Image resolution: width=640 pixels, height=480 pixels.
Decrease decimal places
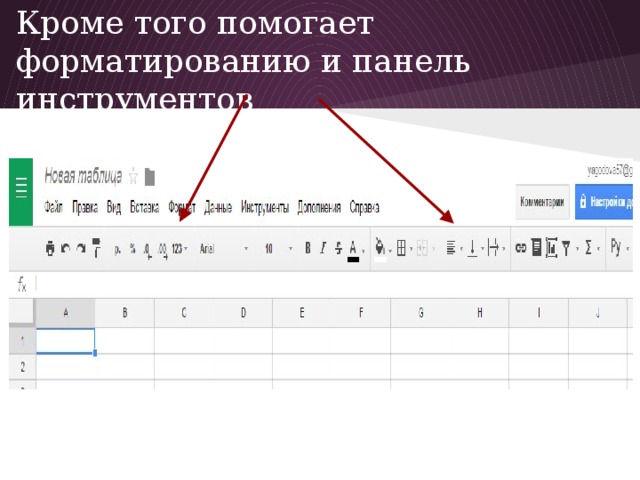tap(147, 250)
